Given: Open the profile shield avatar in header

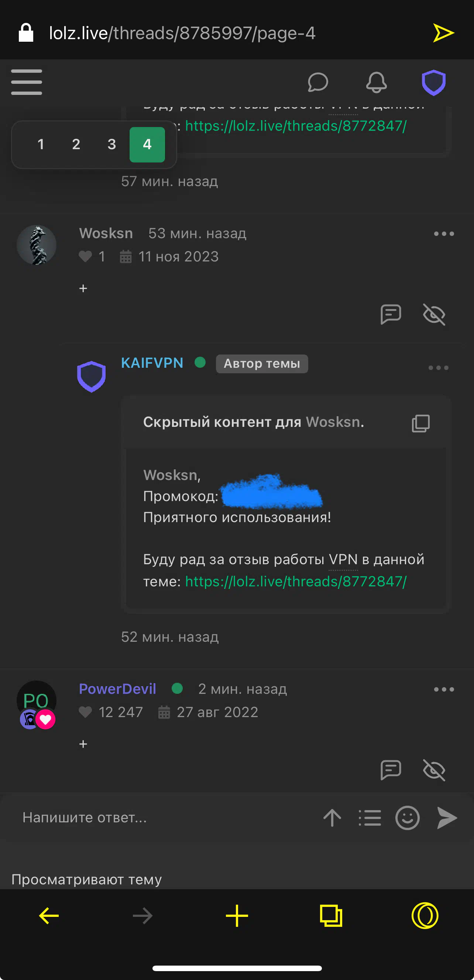Looking at the screenshot, I should [x=433, y=82].
